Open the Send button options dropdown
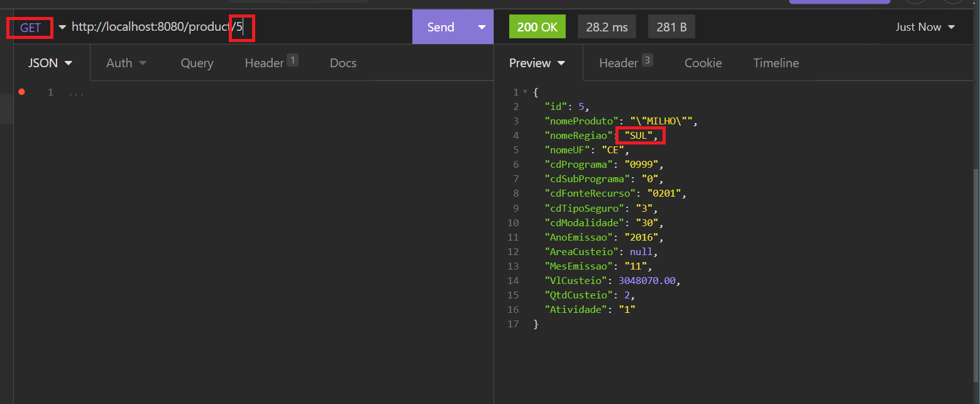Viewport: 980px width, 404px height. coord(482,26)
